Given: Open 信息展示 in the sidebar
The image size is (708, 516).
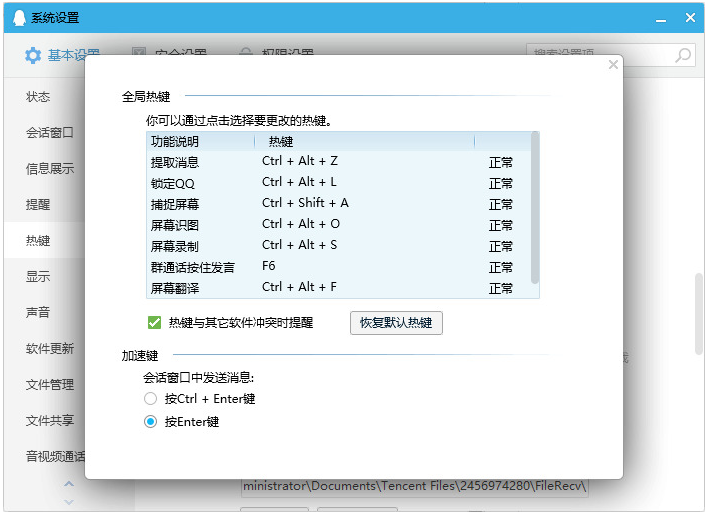Looking at the screenshot, I should point(50,169).
